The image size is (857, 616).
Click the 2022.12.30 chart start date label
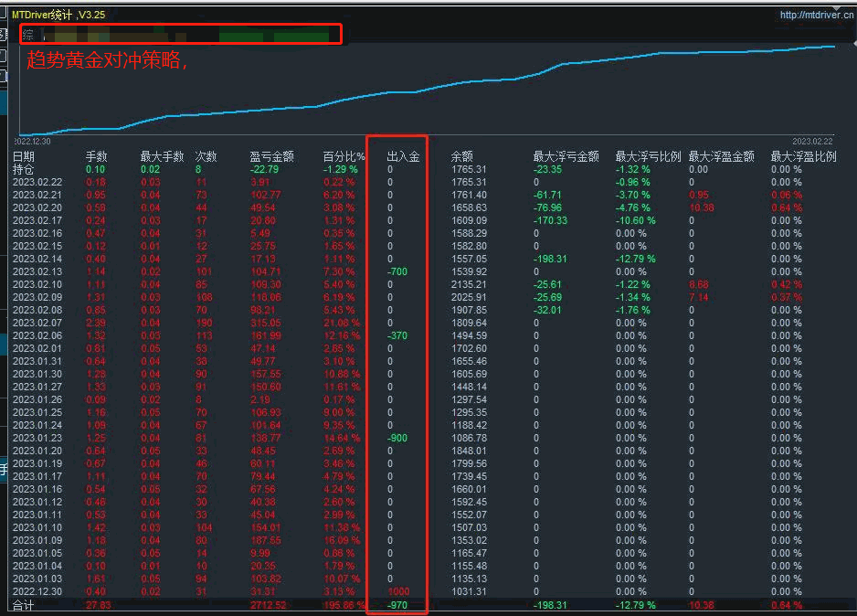[33, 141]
